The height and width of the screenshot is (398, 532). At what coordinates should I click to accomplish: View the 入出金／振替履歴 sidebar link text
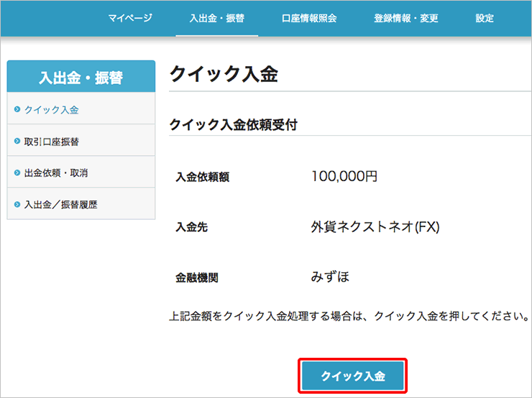point(61,205)
